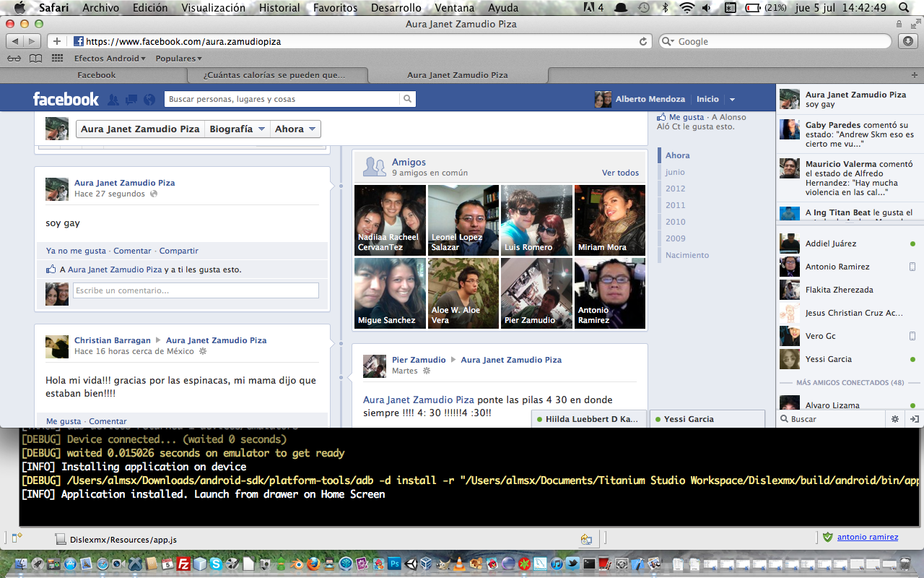Screen dimensions: 924x578
Task: Hide the chat sidebar with arrow icon
Action: coord(914,419)
